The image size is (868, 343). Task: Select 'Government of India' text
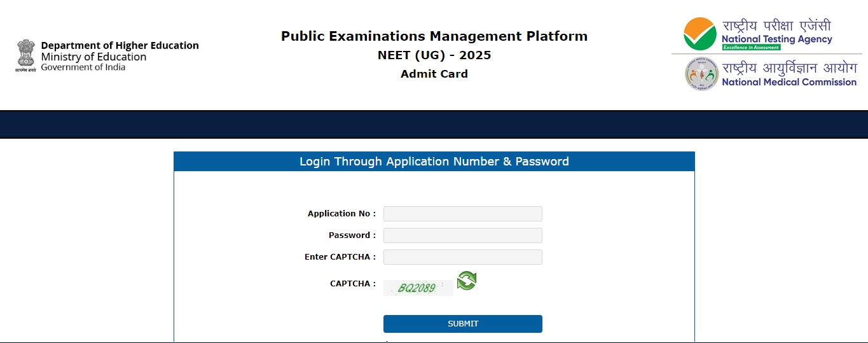point(83,67)
